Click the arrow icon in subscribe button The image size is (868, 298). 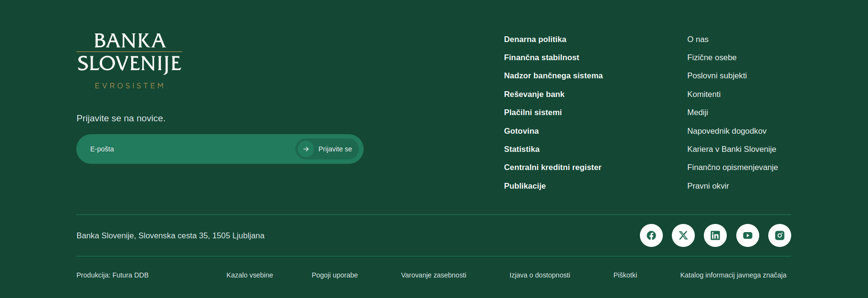pos(306,149)
